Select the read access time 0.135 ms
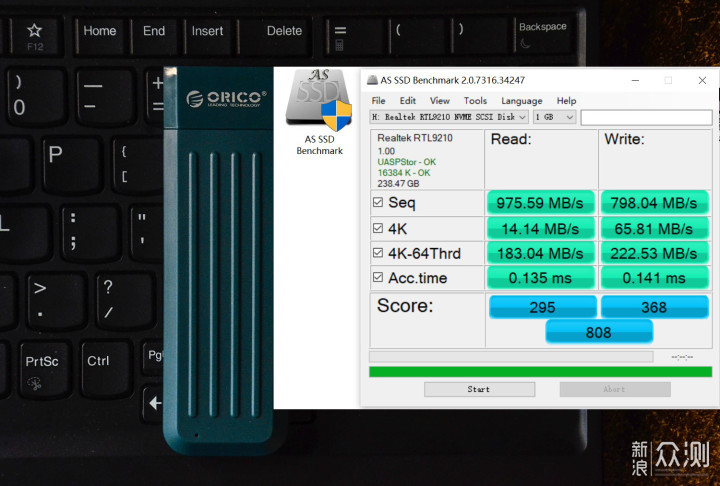Image resolution: width=720 pixels, height=486 pixels. (x=540, y=278)
